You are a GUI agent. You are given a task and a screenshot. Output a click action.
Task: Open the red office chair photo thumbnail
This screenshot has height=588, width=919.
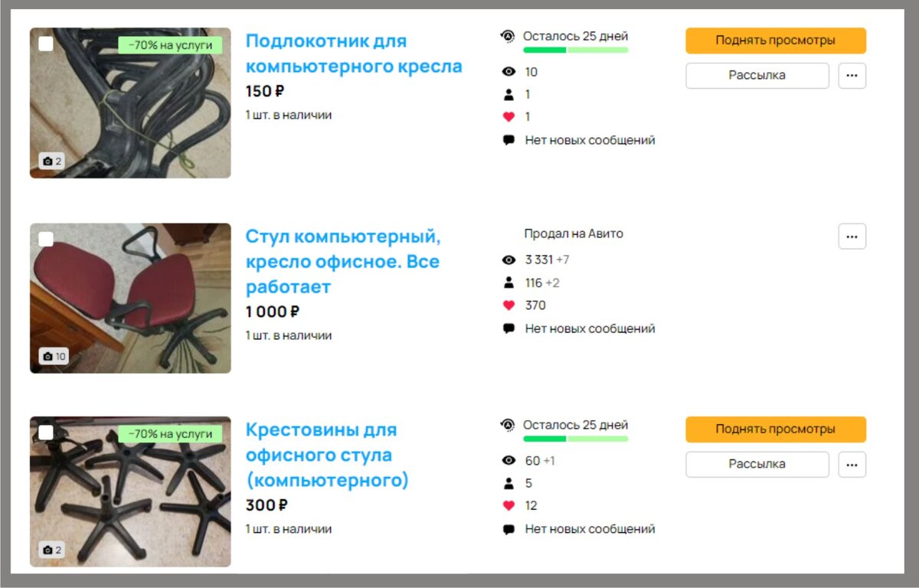pyautogui.click(x=130, y=299)
